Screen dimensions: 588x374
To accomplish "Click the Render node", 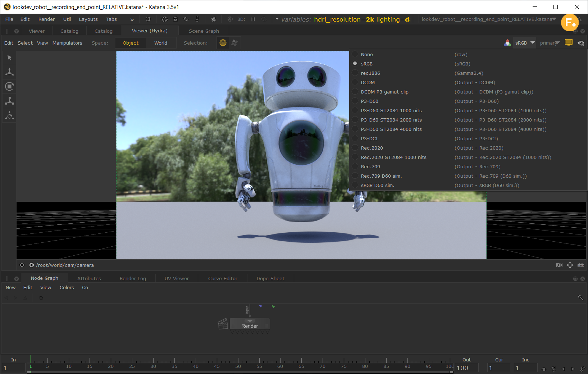I will point(250,325).
